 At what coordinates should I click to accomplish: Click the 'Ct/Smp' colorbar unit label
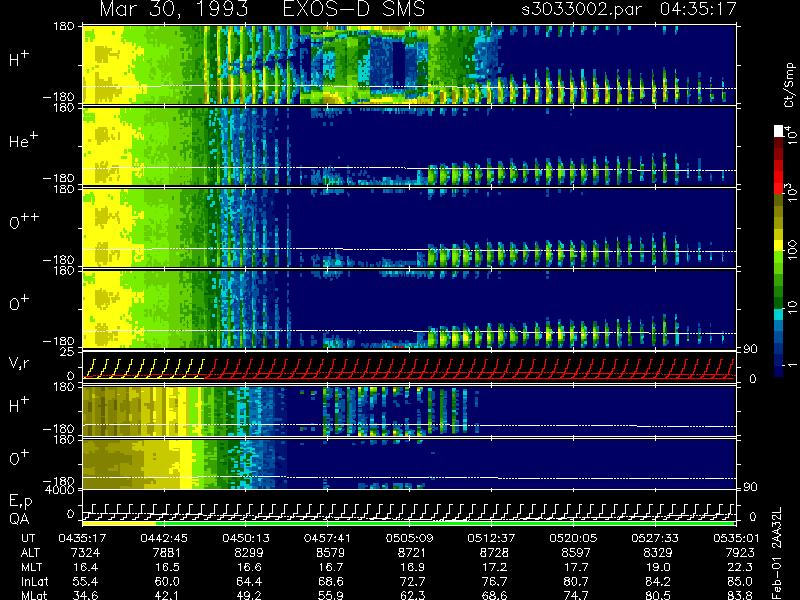(789, 85)
